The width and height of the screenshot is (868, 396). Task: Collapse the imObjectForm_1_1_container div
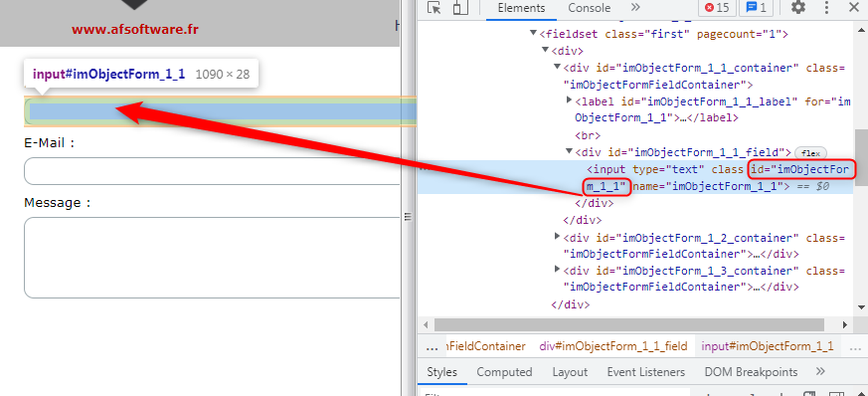tap(558, 68)
